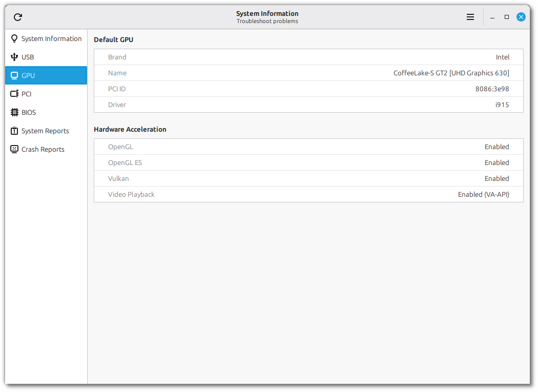Click the Crash Reports sad-face icon

[x=14, y=149]
